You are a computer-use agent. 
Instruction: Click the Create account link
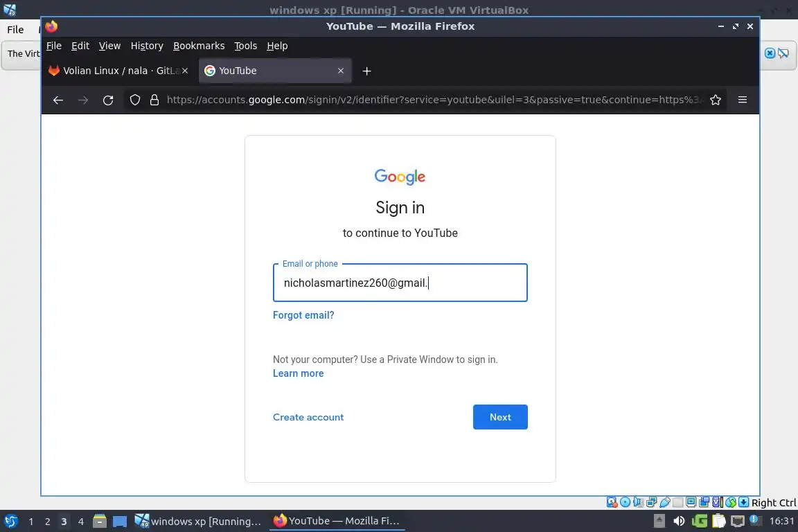308,417
